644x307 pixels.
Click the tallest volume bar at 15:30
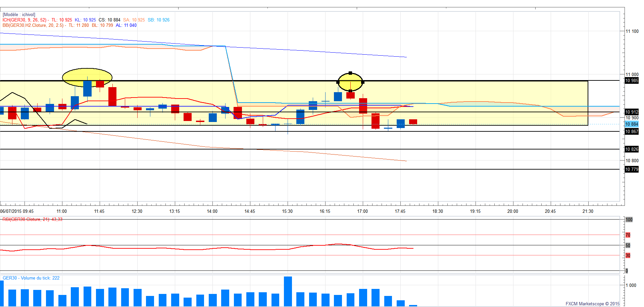point(288,291)
